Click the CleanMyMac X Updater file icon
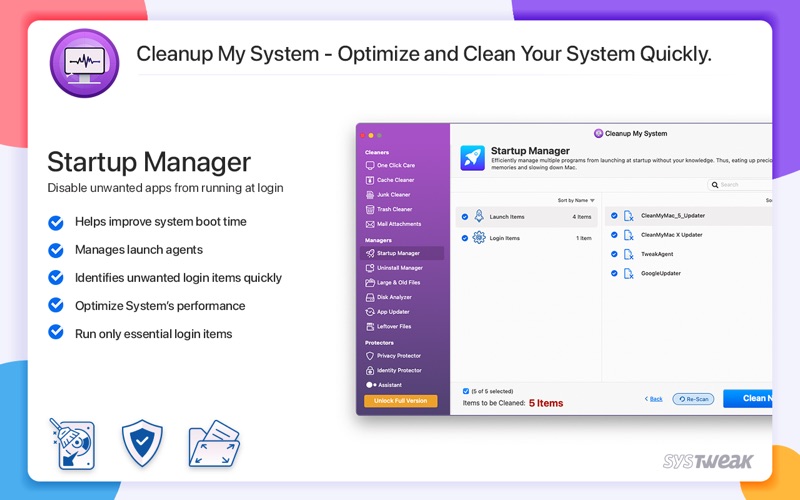The image size is (800, 500). point(629,235)
